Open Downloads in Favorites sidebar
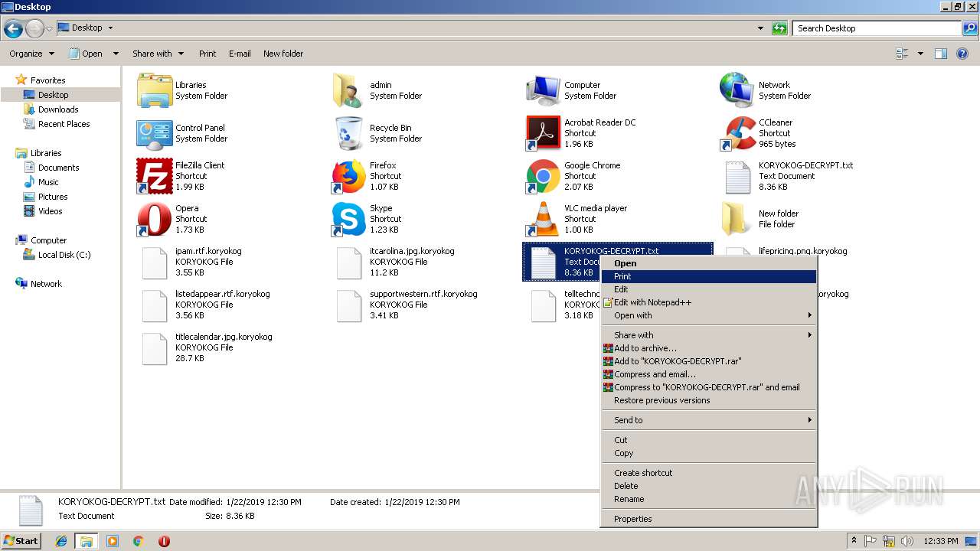Screen dimensions: 980x551 coord(58,109)
